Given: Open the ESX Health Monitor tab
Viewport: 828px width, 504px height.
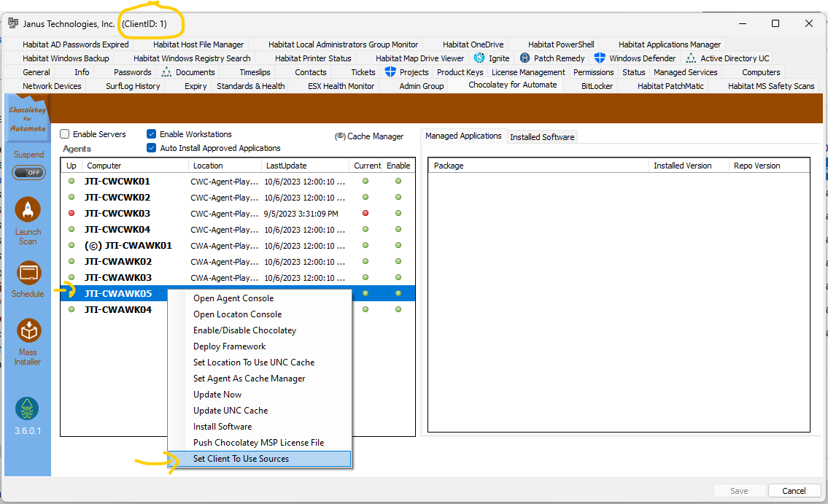Looking at the screenshot, I should click(x=341, y=86).
